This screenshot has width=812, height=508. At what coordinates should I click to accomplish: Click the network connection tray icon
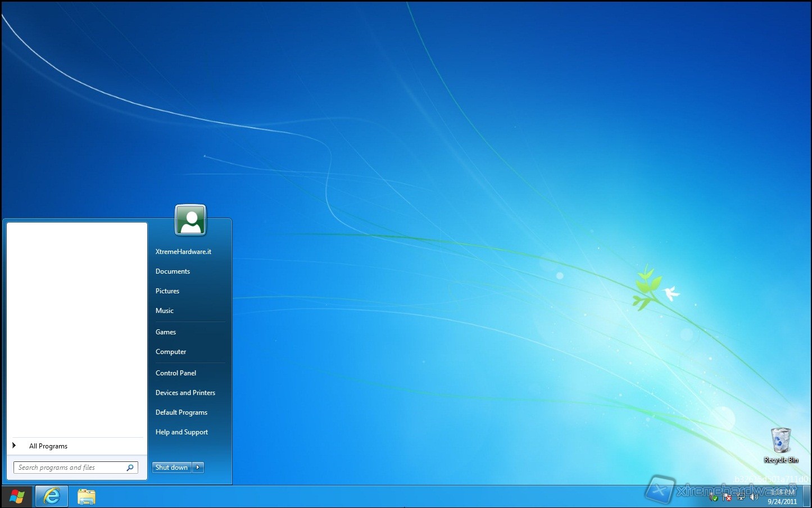click(741, 497)
